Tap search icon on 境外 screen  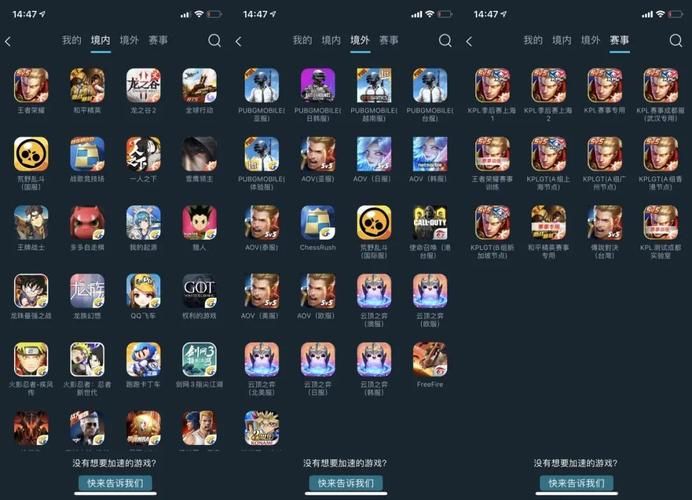(x=445, y=41)
